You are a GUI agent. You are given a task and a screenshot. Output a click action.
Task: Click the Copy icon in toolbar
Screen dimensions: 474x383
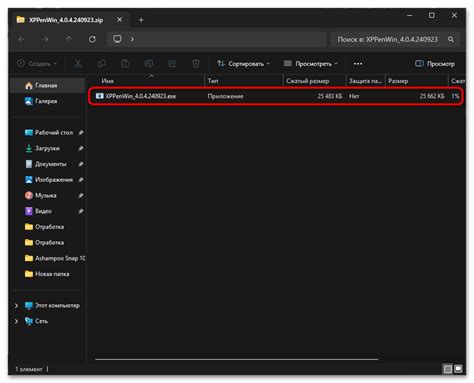(102, 63)
